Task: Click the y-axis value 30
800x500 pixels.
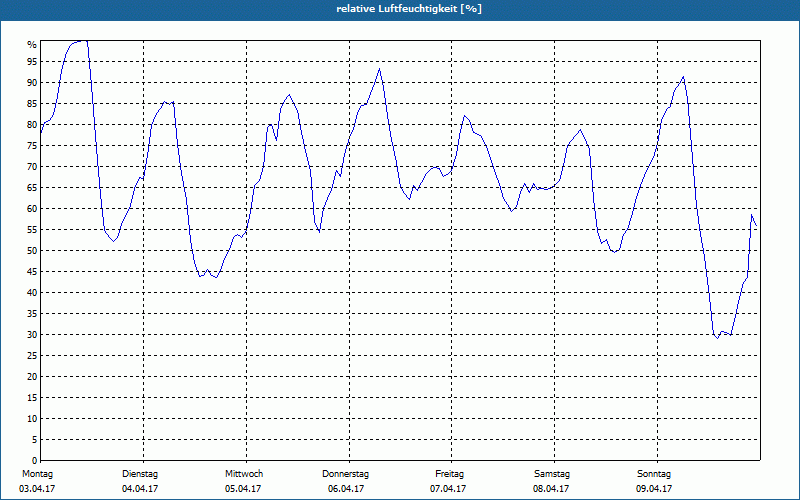Action: tap(32, 335)
